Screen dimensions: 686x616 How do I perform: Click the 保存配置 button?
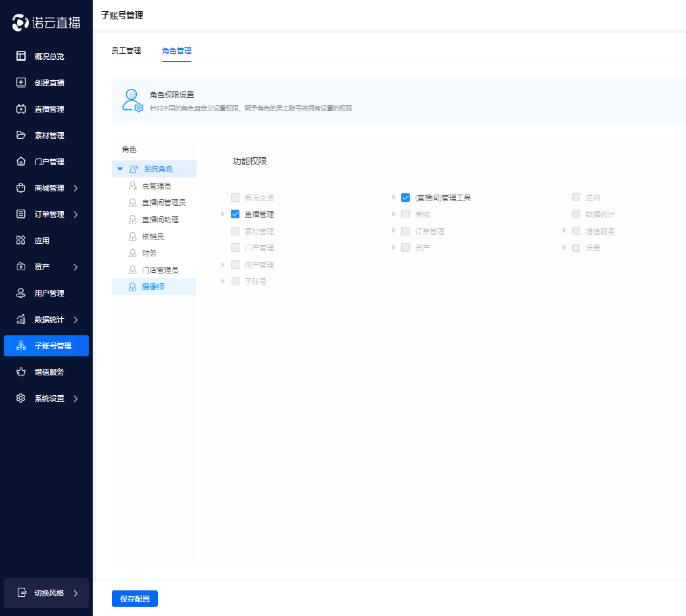135,599
